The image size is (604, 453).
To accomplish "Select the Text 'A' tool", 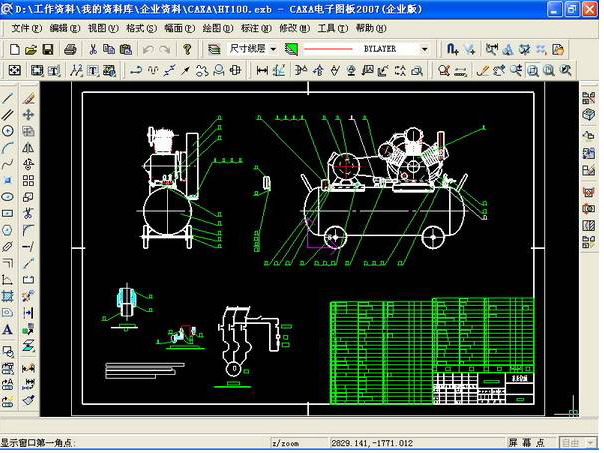I will [x=8, y=329].
